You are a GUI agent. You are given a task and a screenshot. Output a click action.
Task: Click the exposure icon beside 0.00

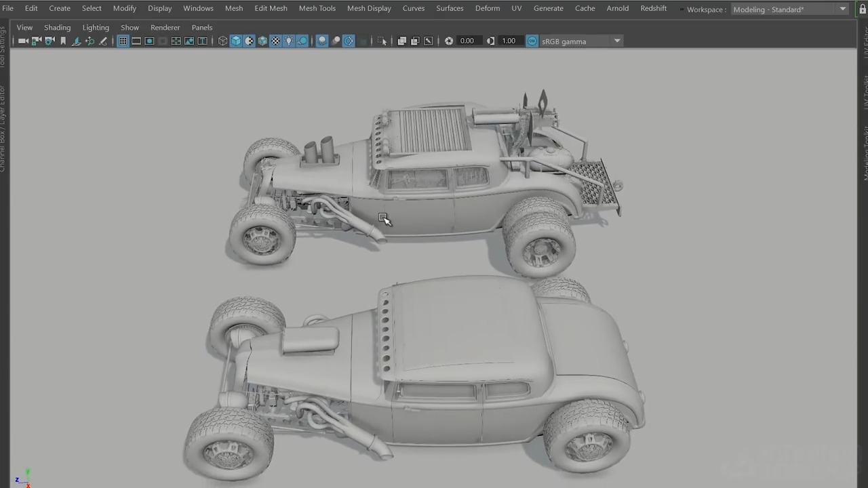tap(449, 41)
